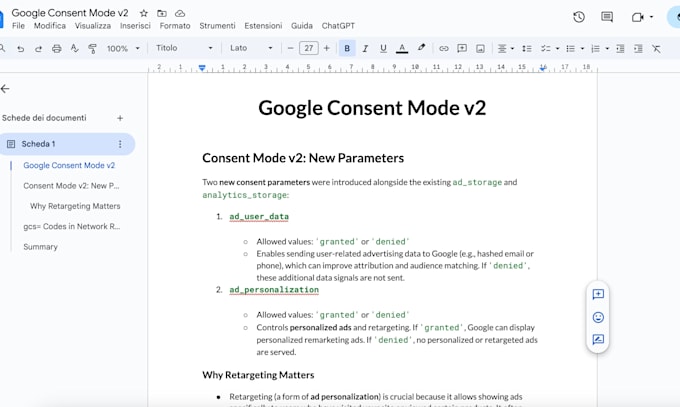Click the font size field showing 27
The image size is (680, 407).
coord(309,48)
